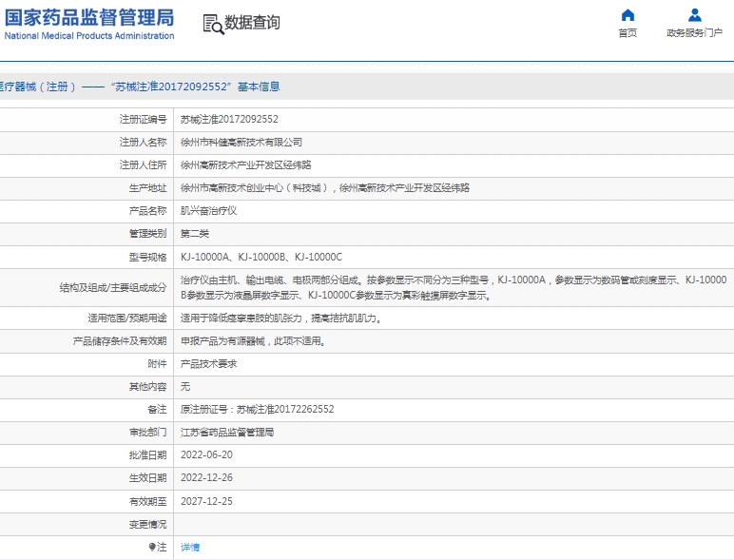Click the 产品名称 row label
Screen dimensions: 734x560
(148, 211)
